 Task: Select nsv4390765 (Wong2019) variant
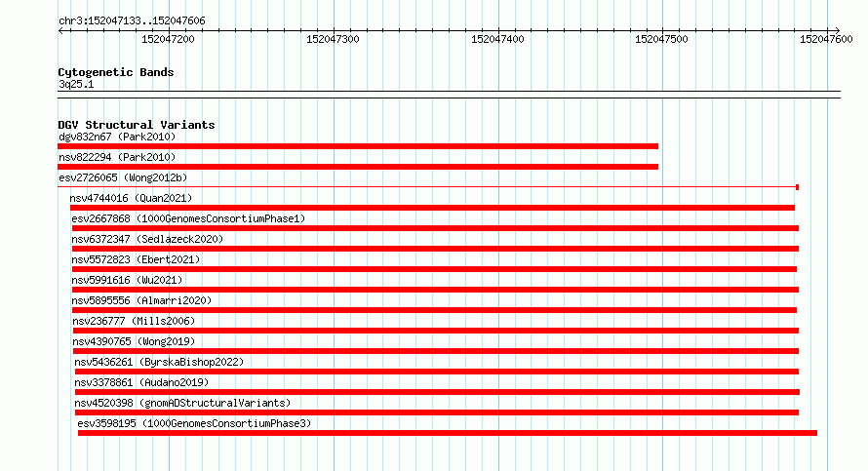tap(134, 341)
